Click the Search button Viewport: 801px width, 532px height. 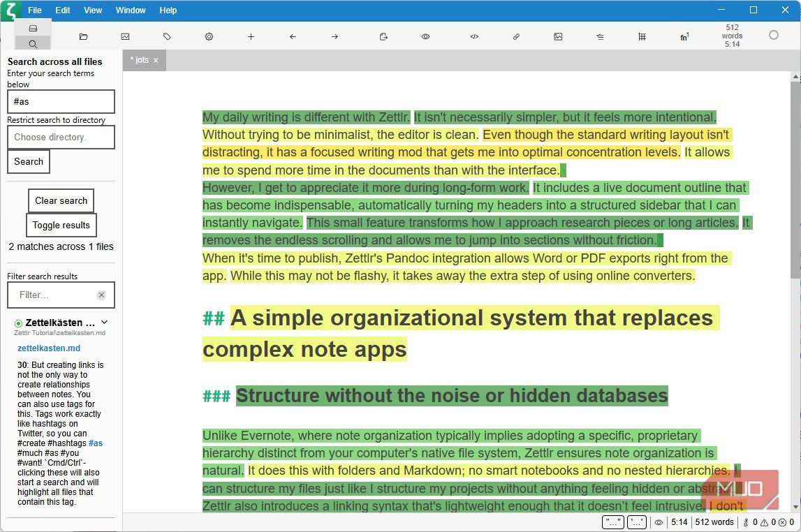click(x=29, y=161)
